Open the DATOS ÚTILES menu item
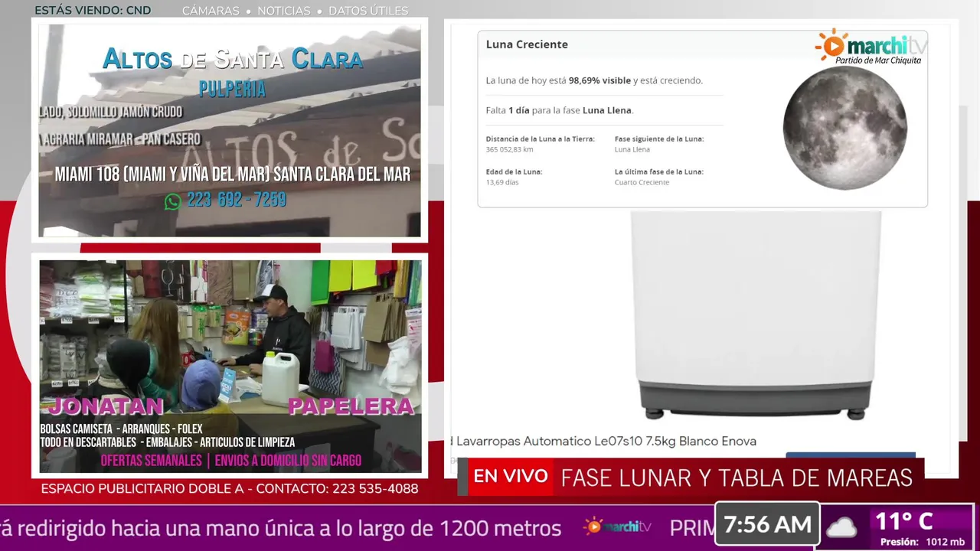The image size is (980, 551). pos(368,11)
